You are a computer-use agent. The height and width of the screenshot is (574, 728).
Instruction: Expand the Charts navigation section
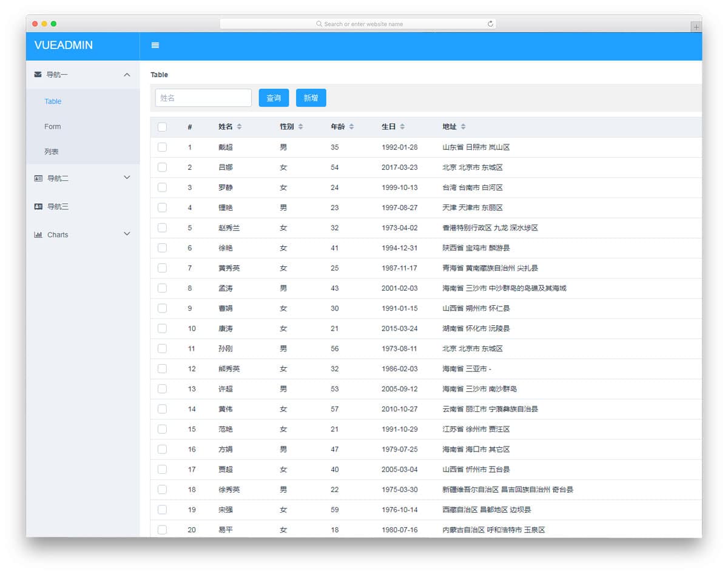pyautogui.click(x=82, y=234)
